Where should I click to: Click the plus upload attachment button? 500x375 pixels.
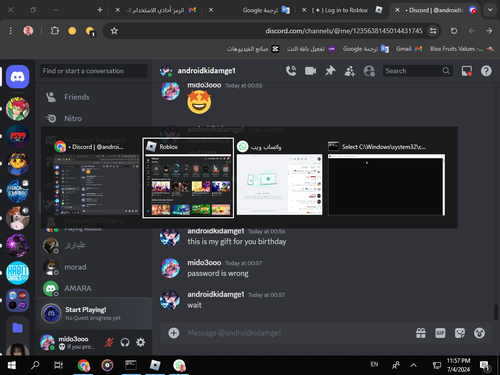coord(174,333)
